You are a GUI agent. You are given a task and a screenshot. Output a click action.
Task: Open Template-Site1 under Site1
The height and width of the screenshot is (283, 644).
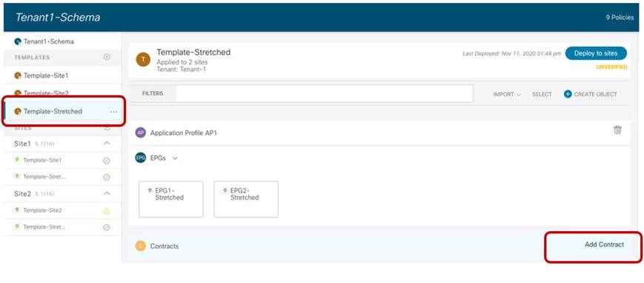[42, 160]
